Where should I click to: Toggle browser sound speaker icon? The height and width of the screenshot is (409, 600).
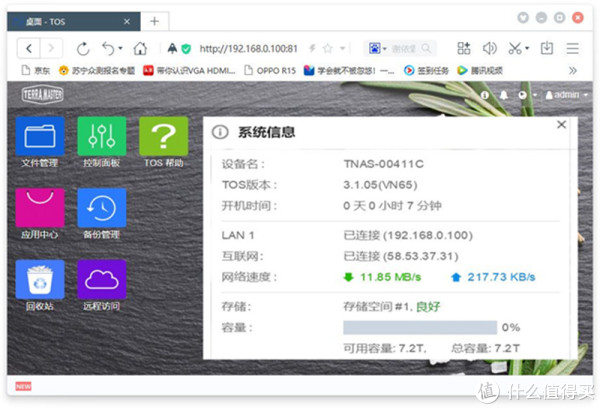click(490, 48)
